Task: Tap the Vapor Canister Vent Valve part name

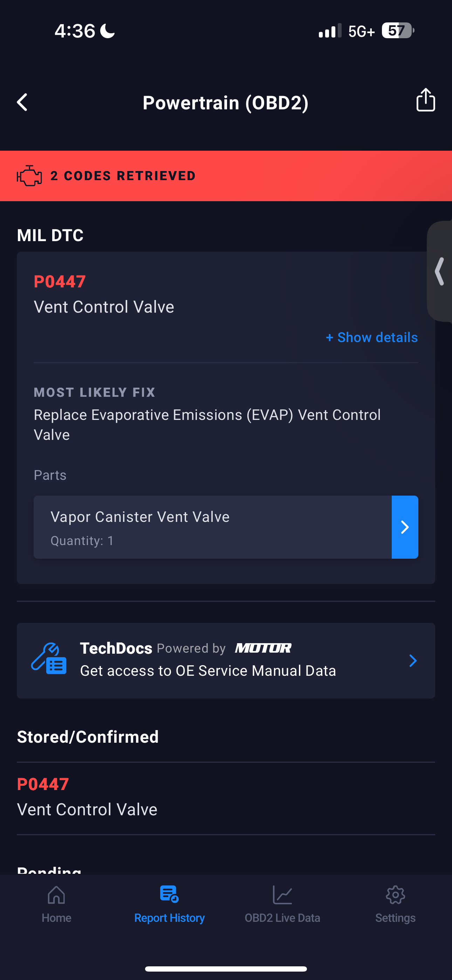Action: tap(140, 517)
